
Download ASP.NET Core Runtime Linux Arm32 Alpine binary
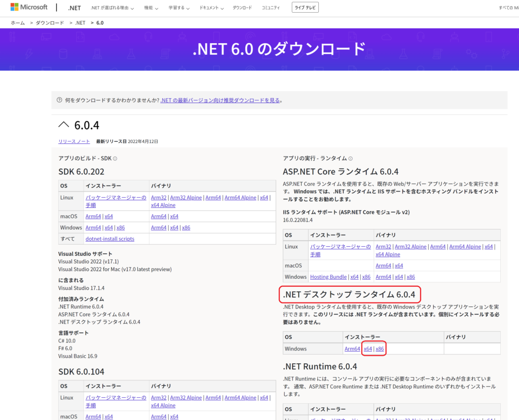click(x=411, y=247)
